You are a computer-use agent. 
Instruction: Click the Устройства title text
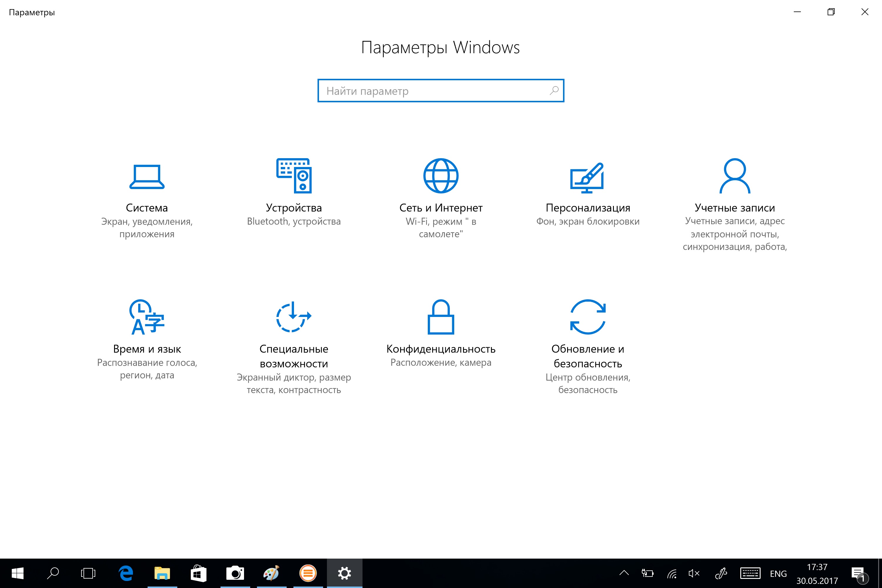point(294,208)
